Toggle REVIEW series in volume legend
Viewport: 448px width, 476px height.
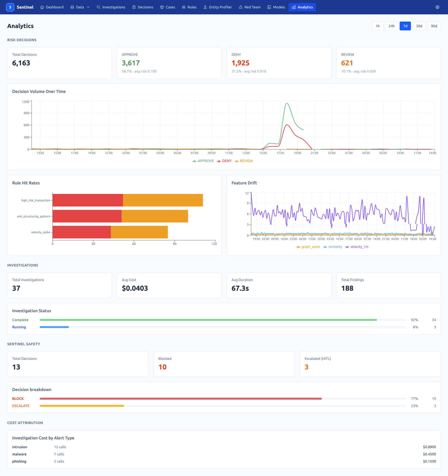tap(244, 161)
